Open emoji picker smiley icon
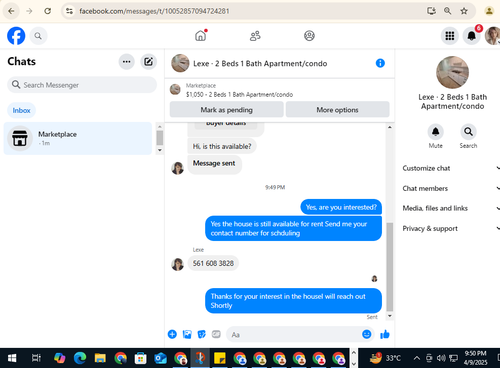 [367, 334]
